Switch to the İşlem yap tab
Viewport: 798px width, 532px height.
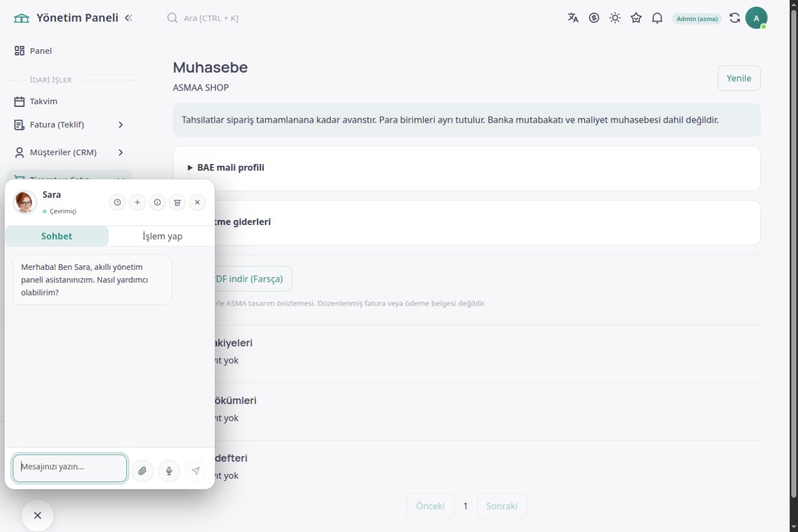coord(162,236)
